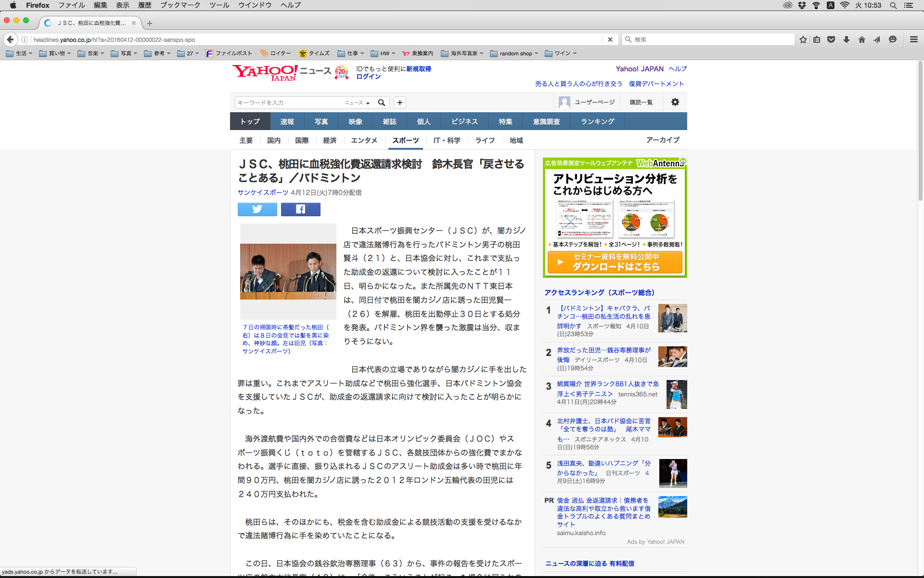Screen dimensions: 924x578
Task: Open the settings gear on Yahoo News
Action: click(x=675, y=102)
